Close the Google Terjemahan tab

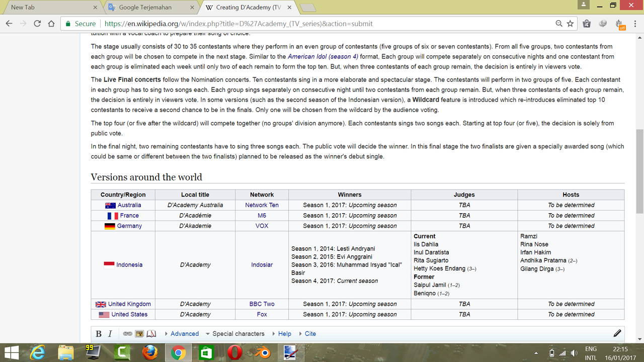tap(193, 8)
